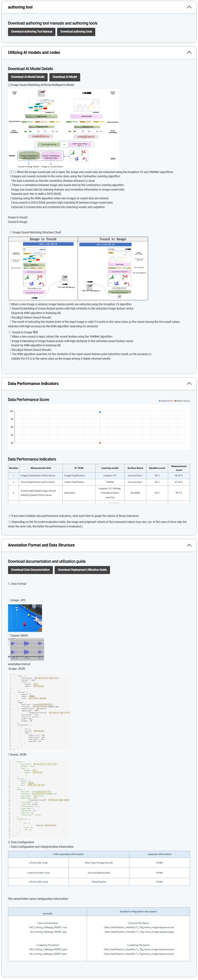Click Download Deployment Utilization Guide
Image resolution: width=198 pixels, height=980 pixels.
click(82, 570)
